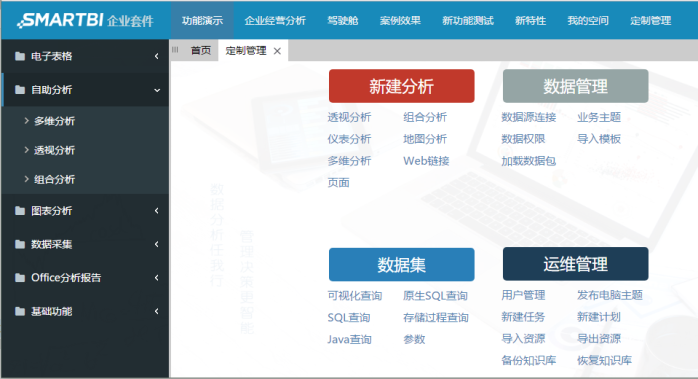Click the folder icon beside Office分析报告

click(20, 278)
